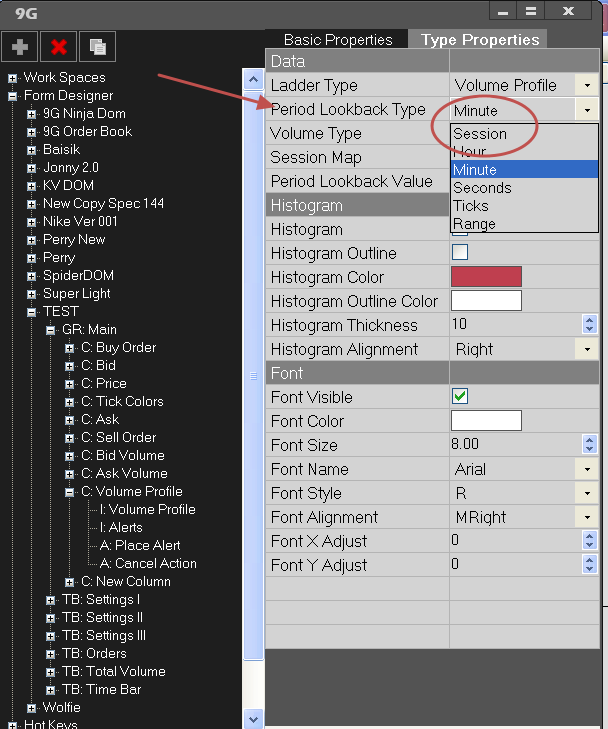Image resolution: width=608 pixels, height=729 pixels.
Task: Collapse the C: Volume Profile node
Action: (69, 492)
